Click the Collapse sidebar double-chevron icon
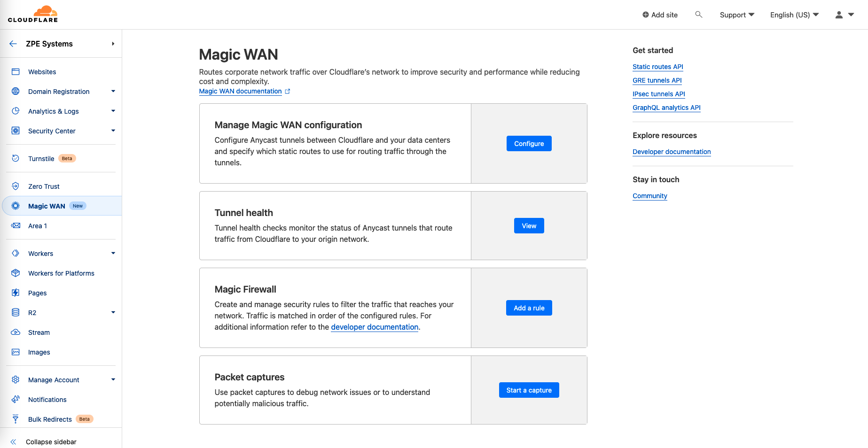 [x=13, y=442]
